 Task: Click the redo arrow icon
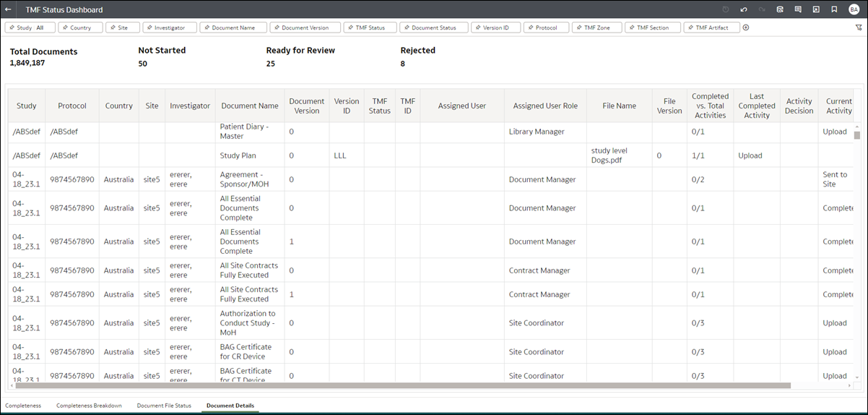(762, 9)
